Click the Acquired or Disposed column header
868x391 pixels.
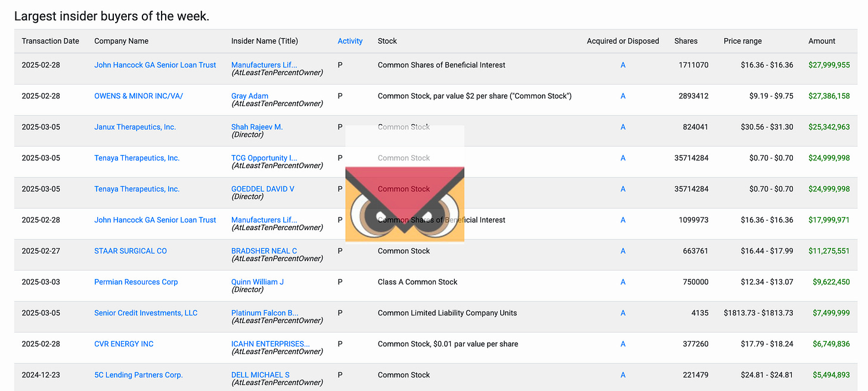pos(623,41)
